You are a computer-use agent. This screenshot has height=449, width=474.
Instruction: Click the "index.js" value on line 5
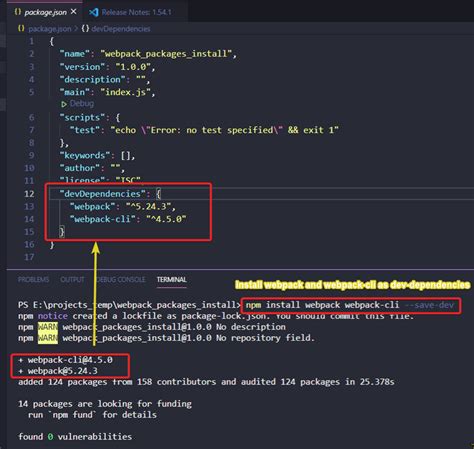(126, 92)
